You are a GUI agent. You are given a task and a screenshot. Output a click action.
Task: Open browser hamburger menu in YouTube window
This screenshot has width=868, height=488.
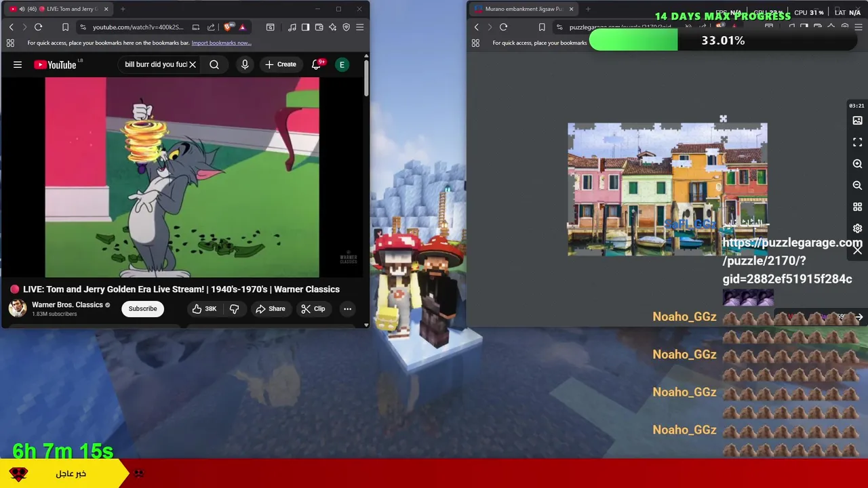[359, 27]
